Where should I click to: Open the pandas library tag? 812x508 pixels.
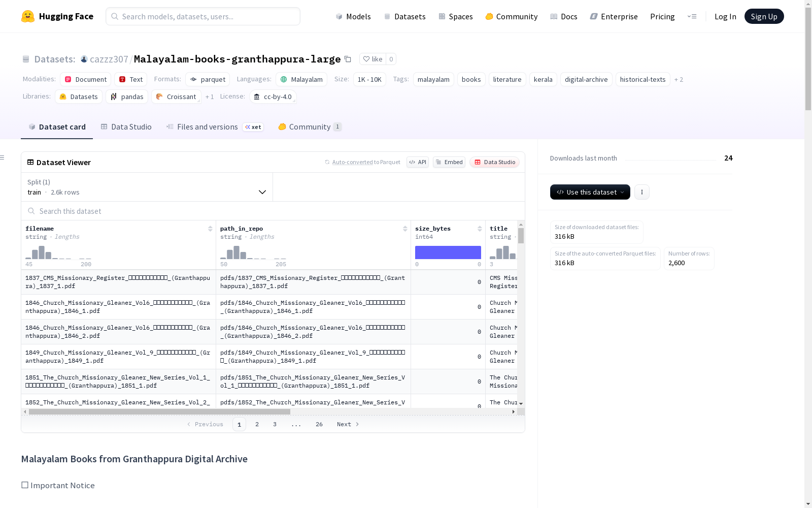pos(127,97)
